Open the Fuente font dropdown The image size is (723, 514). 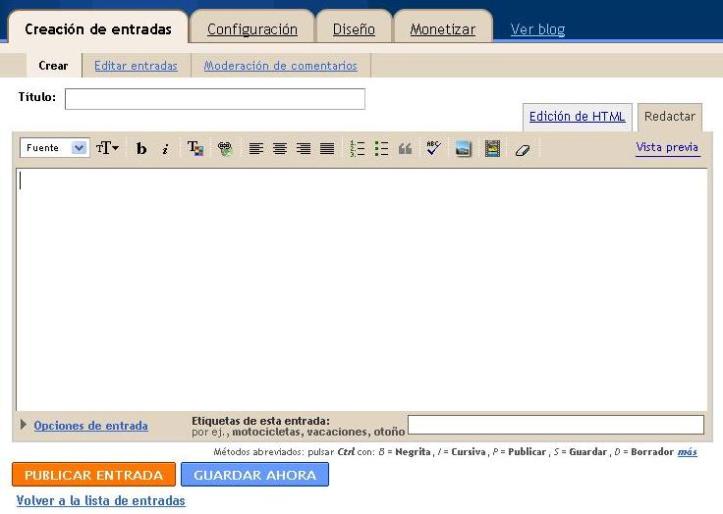(x=55, y=148)
